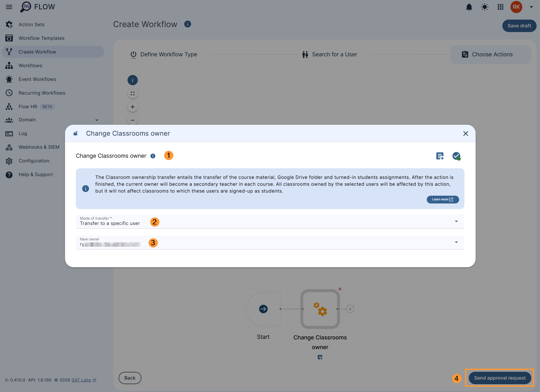This screenshot has height=392, width=540.
Task: Fit the workflow canvas to screen
Action: click(133, 93)
